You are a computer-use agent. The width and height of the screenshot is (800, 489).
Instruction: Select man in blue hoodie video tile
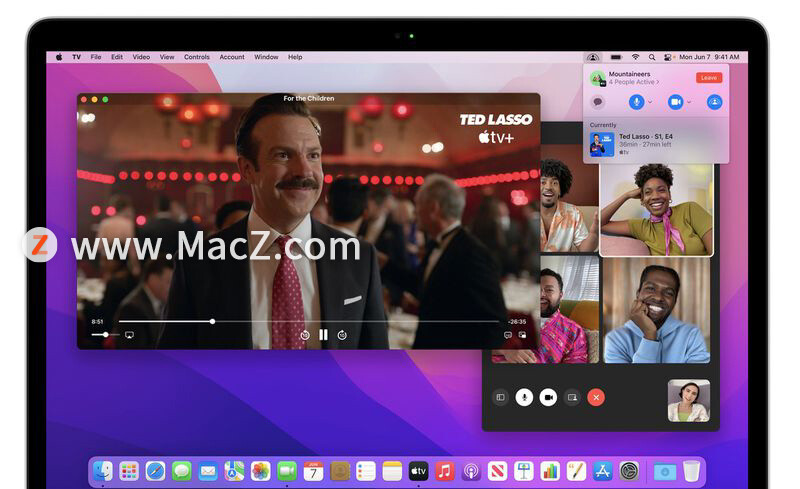pyautogui.click(x=657, y=310)
